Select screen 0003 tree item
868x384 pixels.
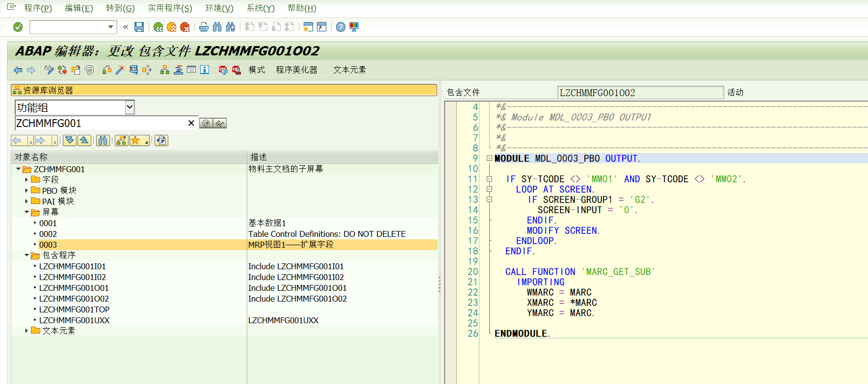[x=48, y=245]
